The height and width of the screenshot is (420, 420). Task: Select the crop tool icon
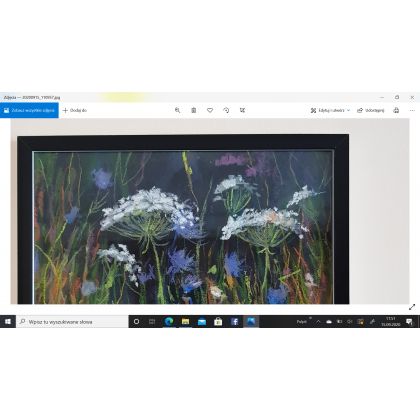(x=242, y=110)
